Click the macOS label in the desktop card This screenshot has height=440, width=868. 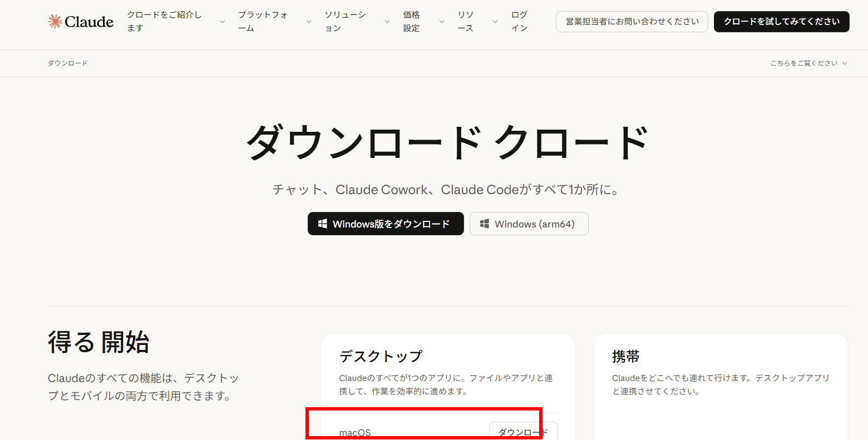click(354, 432)
